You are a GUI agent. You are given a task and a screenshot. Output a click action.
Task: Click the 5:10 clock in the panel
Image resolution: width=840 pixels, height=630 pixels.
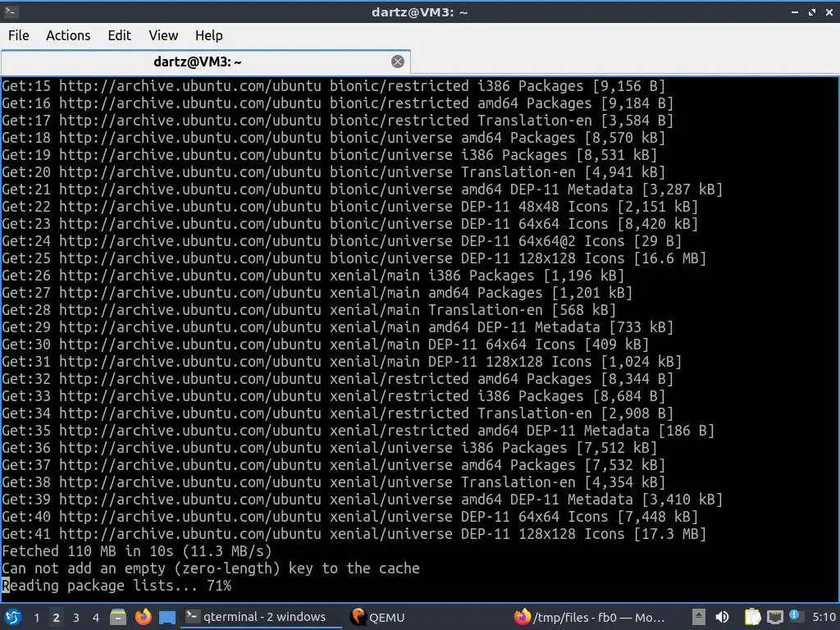824,617
